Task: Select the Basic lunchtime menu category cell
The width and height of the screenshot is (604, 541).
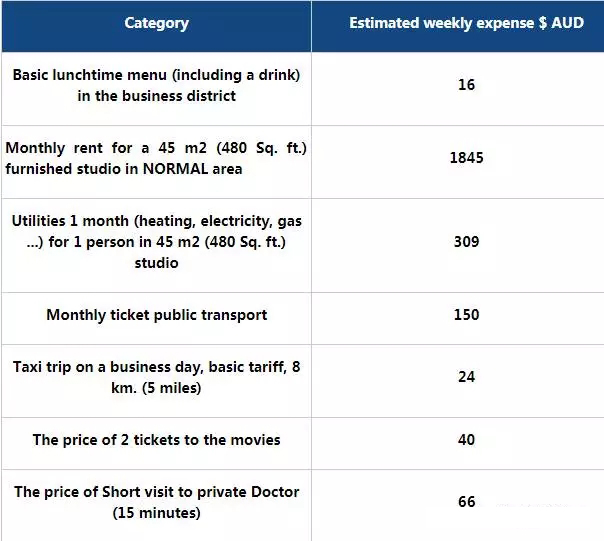Action: [x=156, y=85]
